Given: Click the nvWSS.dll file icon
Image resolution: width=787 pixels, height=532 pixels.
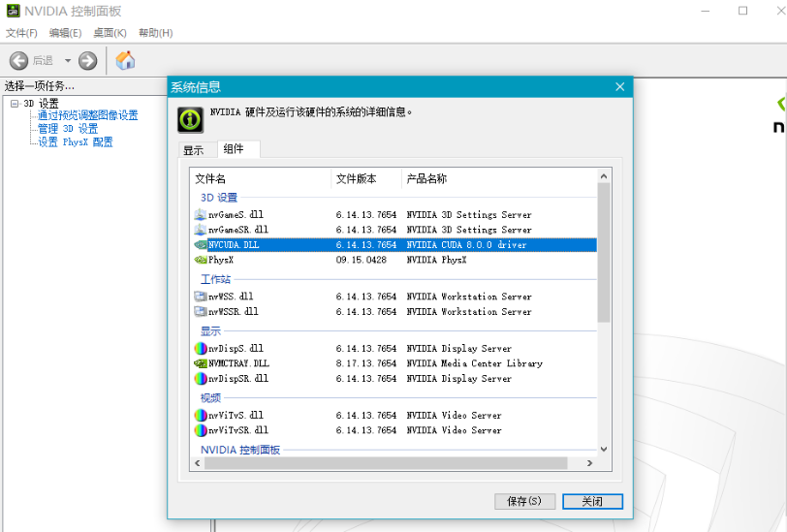Looking at the screenshot, I should [201, 297].
